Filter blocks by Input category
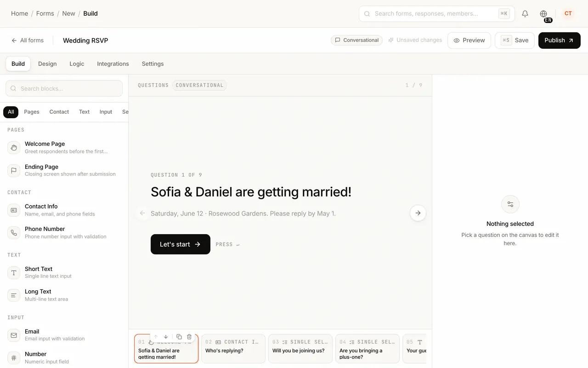The image size is (588, 368). [x=106, y=112]
